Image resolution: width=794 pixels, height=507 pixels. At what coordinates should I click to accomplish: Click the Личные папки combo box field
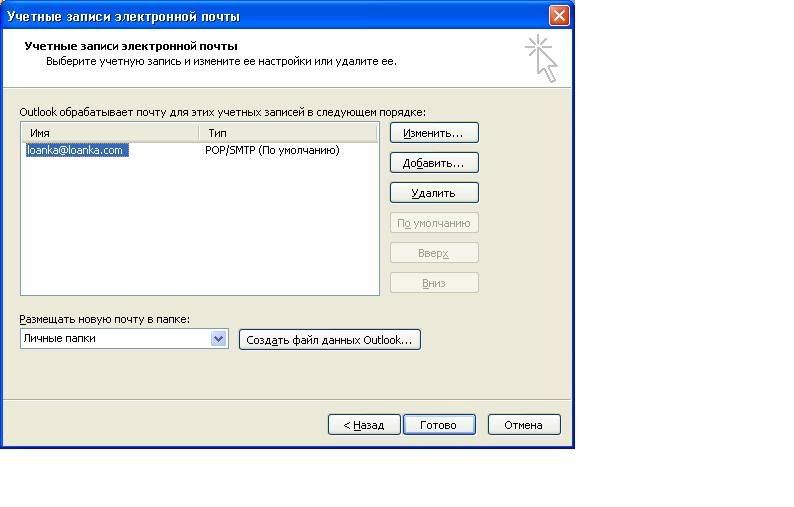click(x=114, y=339)
